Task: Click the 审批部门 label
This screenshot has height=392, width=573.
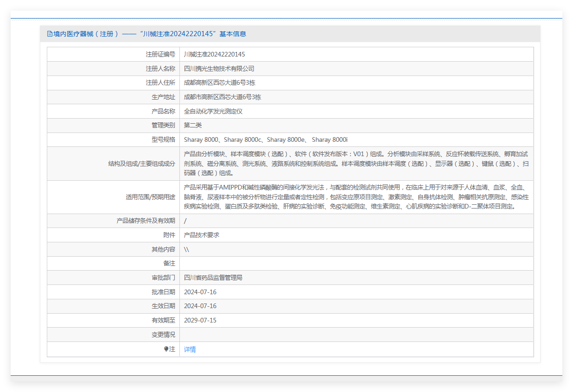Action: (x=164, y=278)
